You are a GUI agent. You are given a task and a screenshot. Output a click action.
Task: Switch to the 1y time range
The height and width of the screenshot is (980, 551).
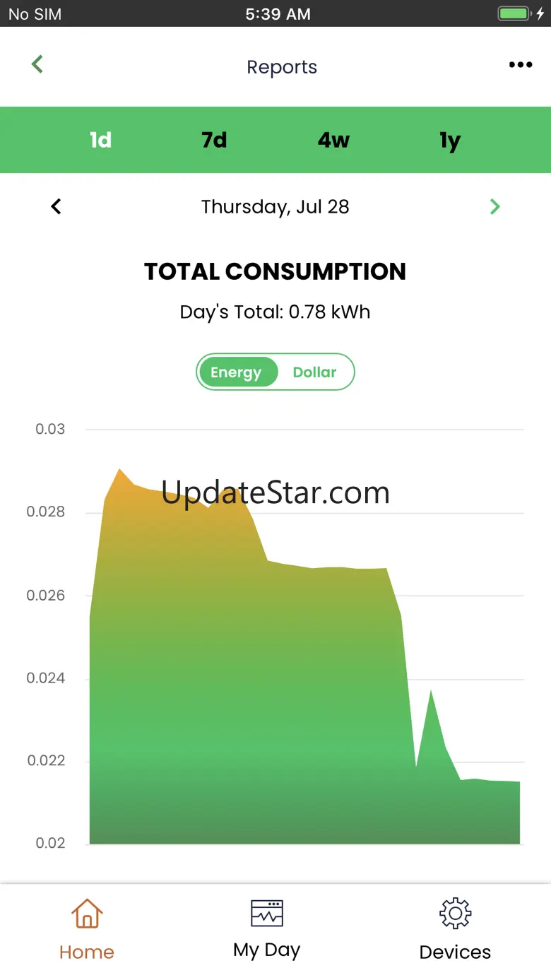pyautogui.click(x=450, y=141)
